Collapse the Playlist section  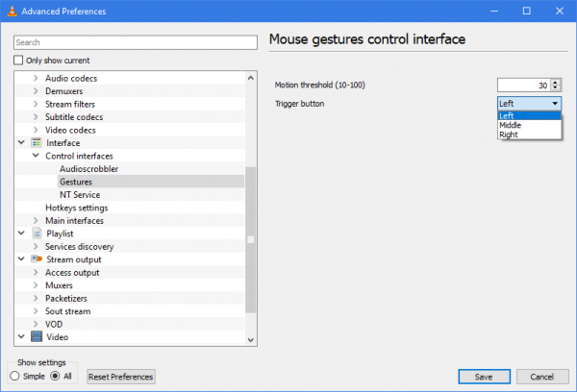pos(21,233)
